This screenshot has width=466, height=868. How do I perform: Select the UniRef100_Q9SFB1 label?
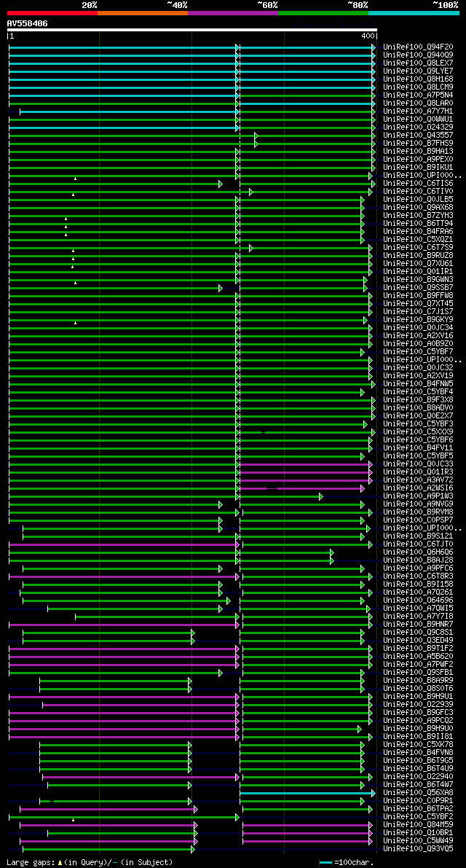click(x=418, y=673)
